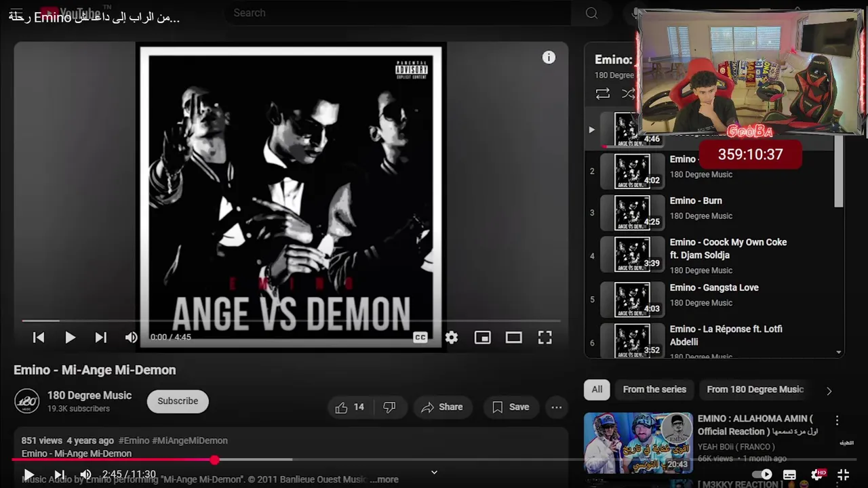Click the magnifier search button
868x488 pixels.
coord(591,13)
